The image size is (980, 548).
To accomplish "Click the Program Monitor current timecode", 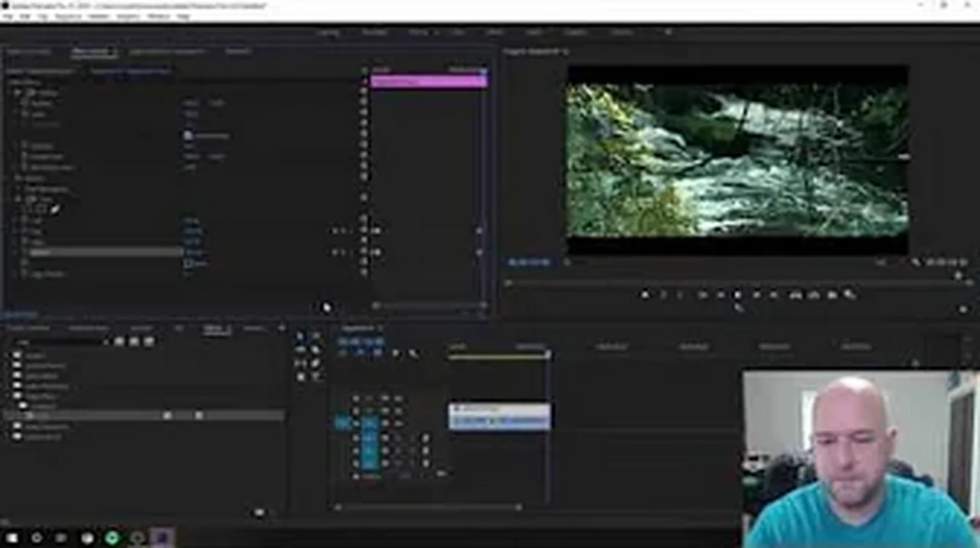I will [x=529, y=262].
